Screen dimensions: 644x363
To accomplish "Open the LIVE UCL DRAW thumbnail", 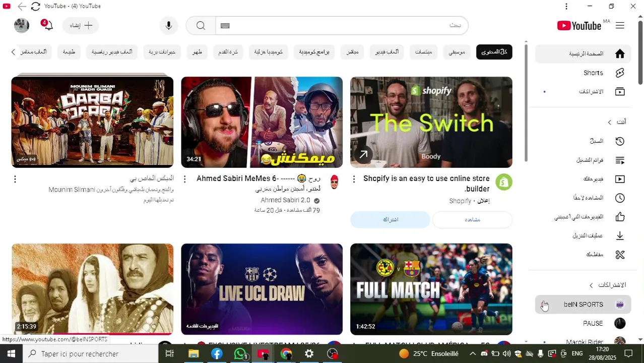I will pyautogui.click(x=262, y=289).
